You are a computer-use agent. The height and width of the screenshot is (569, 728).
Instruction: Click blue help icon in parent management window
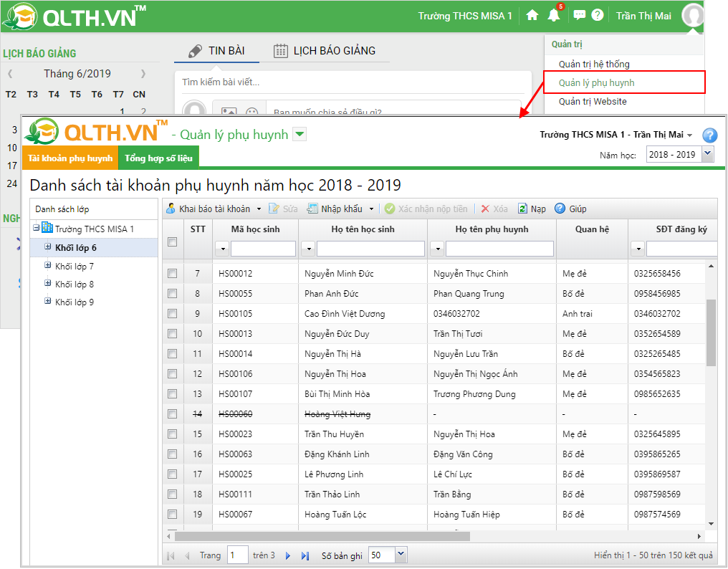click(709, 135)
